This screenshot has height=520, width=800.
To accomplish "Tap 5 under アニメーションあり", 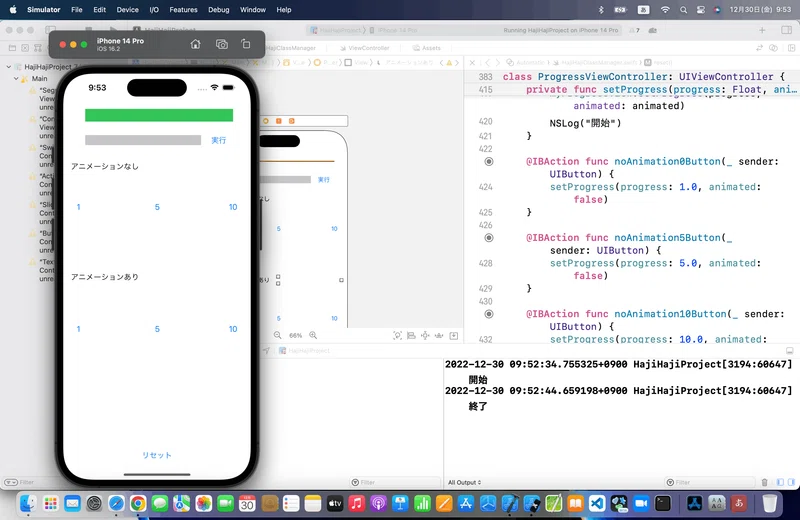I will pos(157,329).
